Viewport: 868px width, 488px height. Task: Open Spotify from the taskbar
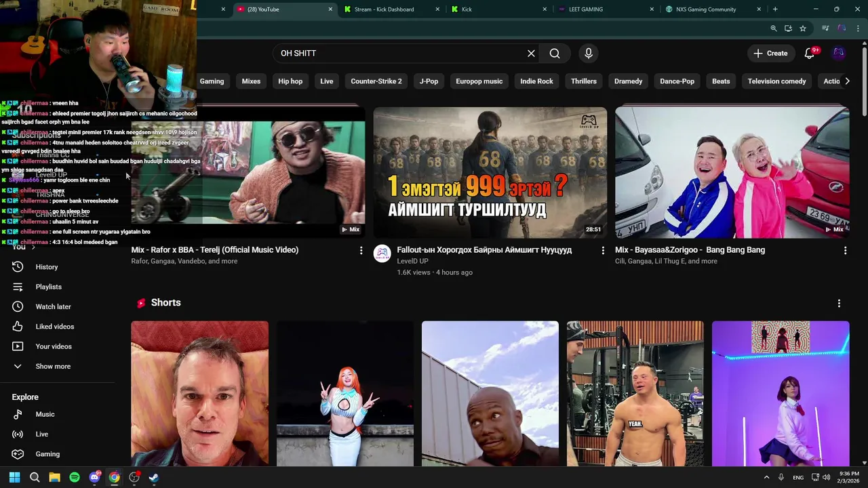(x=75, y=477)
